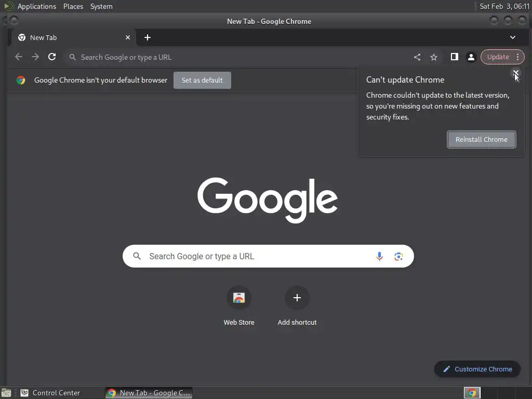Click the clock showing Sat Feb 3
The height and width of the screenshot is (399, 532).
[504, 6]
